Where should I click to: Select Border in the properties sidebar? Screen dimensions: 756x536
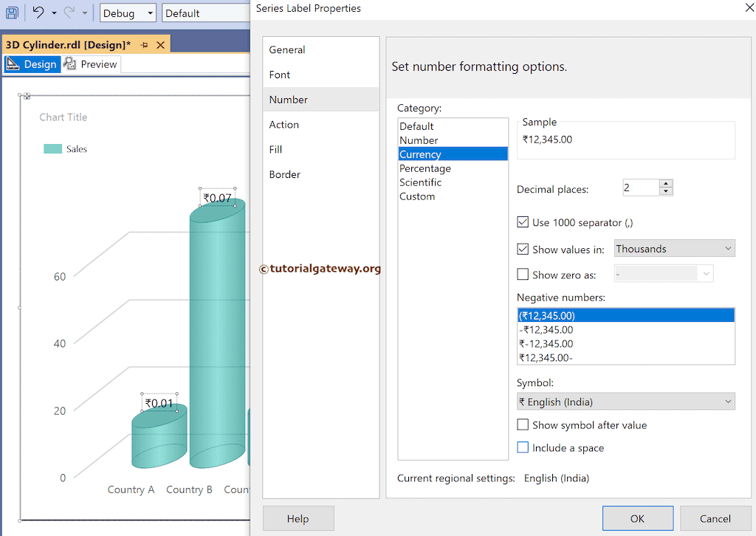(284, 174)
